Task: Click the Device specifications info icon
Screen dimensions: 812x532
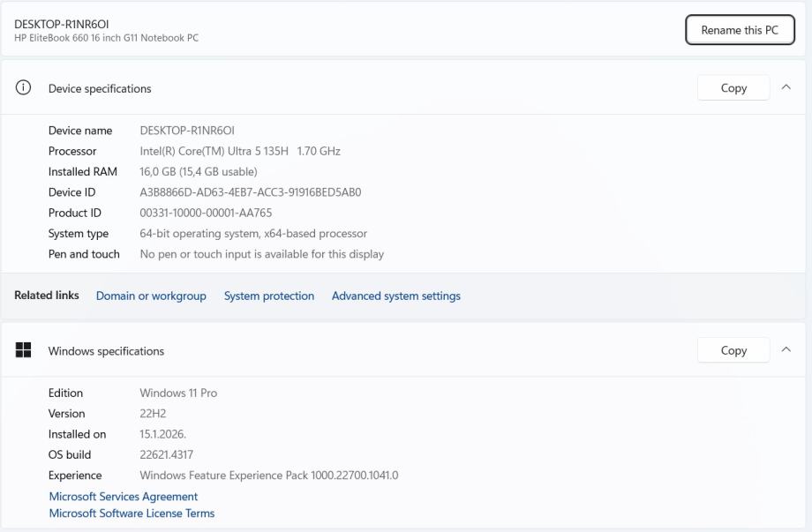Action: pos(24,88)
